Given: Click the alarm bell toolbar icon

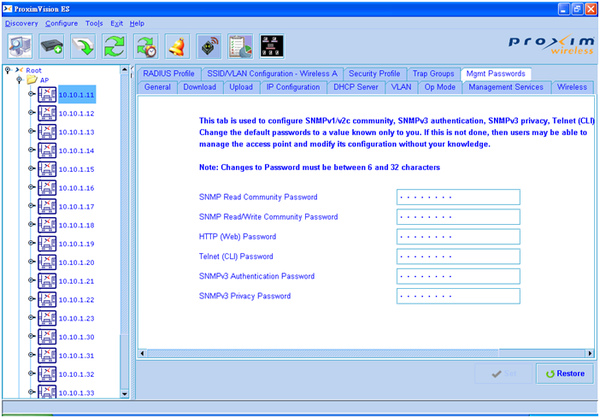Looking at the screenshot, I should [x=177, y=46].
